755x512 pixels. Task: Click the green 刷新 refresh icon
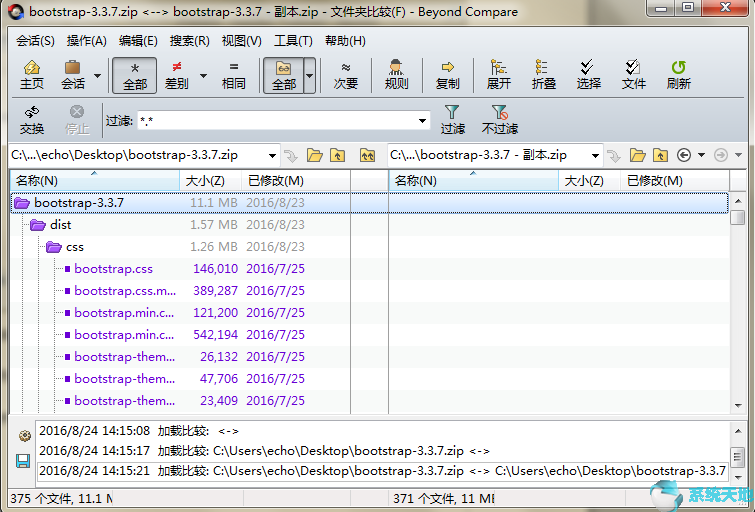[678, 75]
